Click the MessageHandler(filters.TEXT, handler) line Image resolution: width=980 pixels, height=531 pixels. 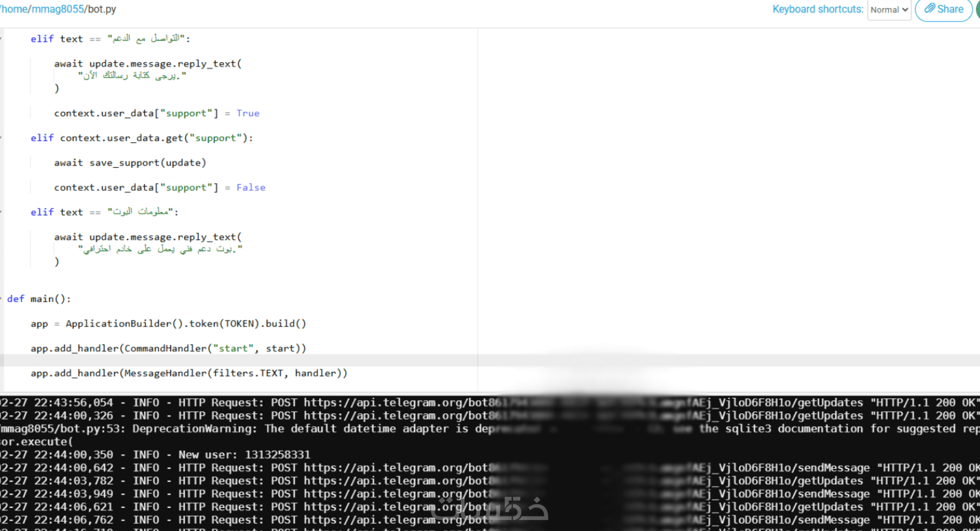point(189,373)
